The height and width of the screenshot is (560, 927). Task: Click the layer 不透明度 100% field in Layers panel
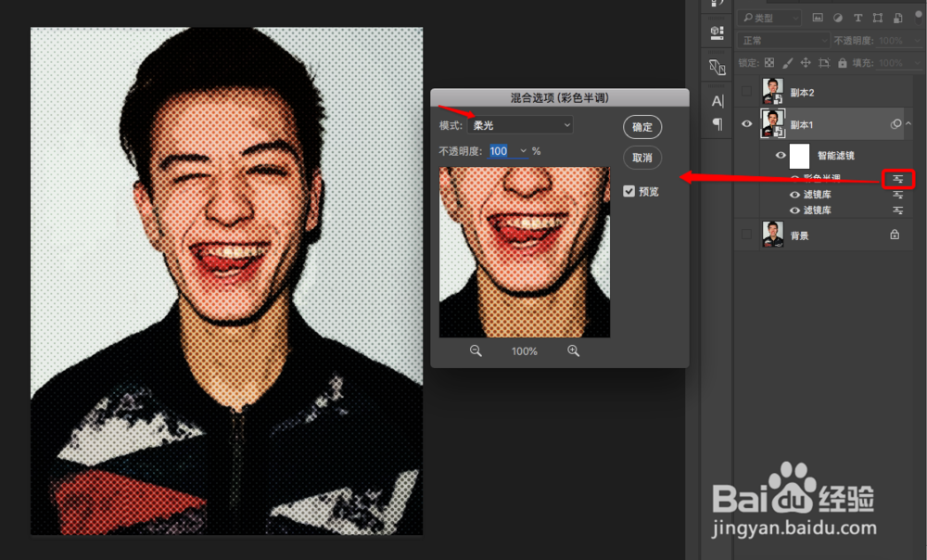891,40
